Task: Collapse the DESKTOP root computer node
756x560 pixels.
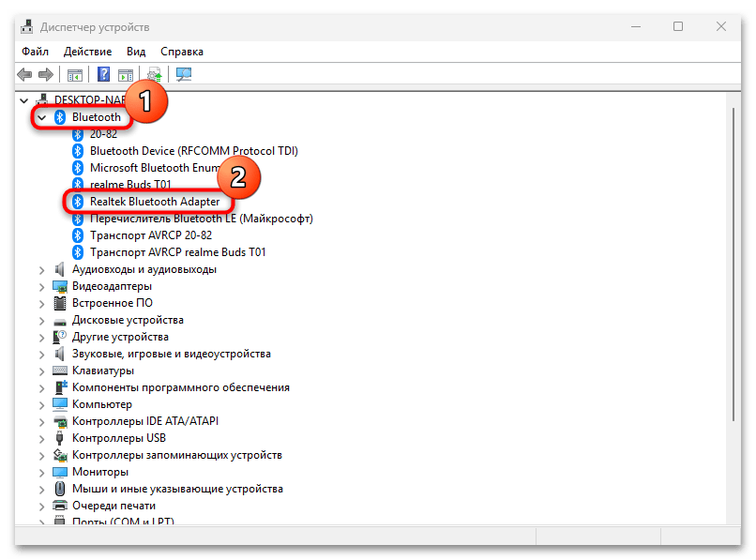Action: tap(24, 100)
